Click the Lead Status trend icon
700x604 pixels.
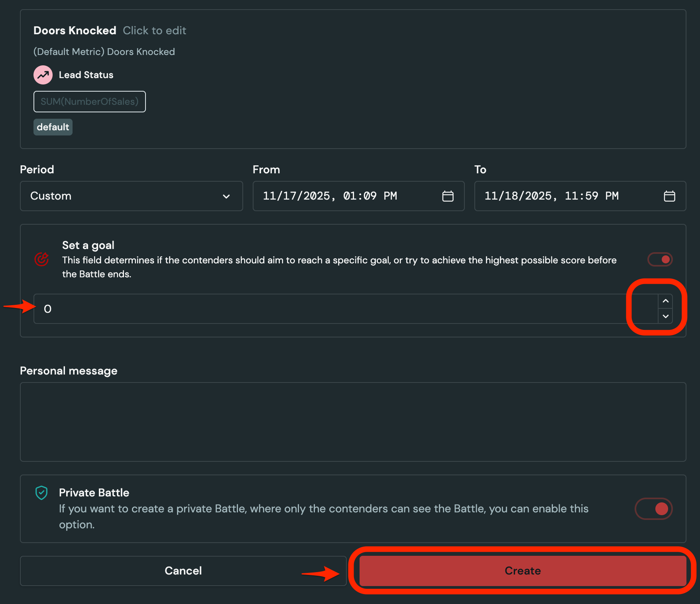[43, 75]
